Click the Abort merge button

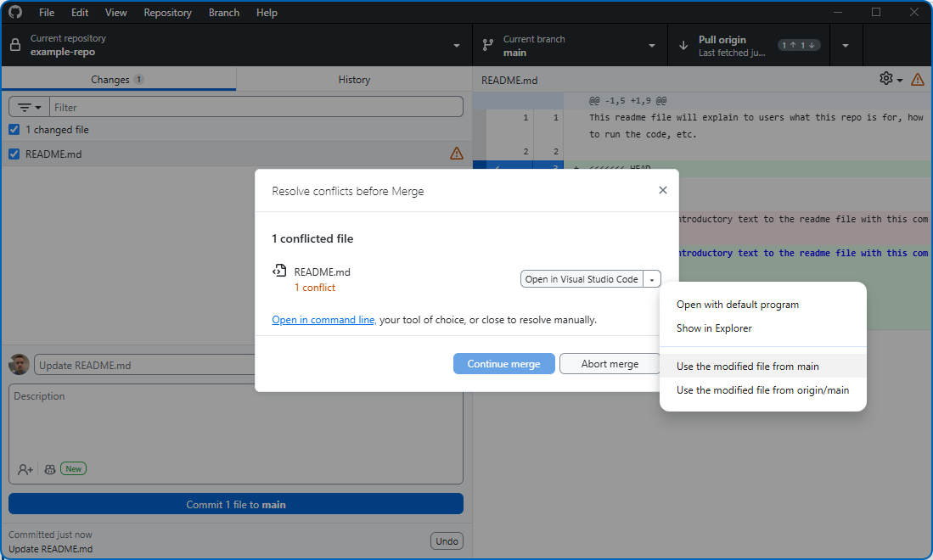(x=609, y=364)
